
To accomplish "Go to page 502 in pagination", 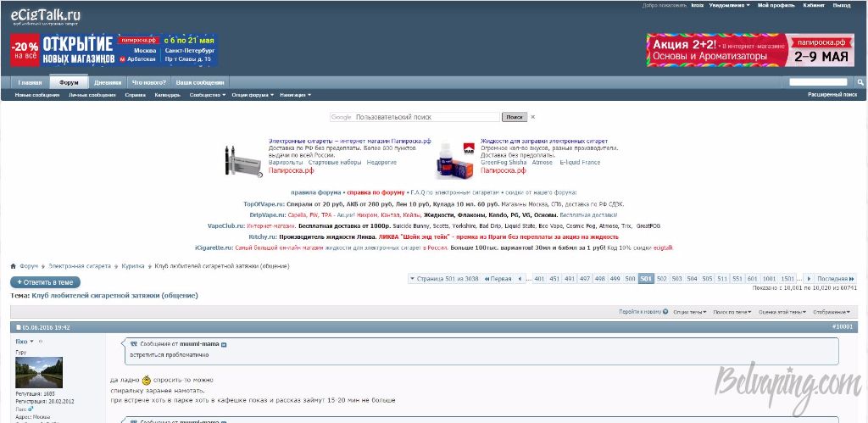I will (661, 279).
